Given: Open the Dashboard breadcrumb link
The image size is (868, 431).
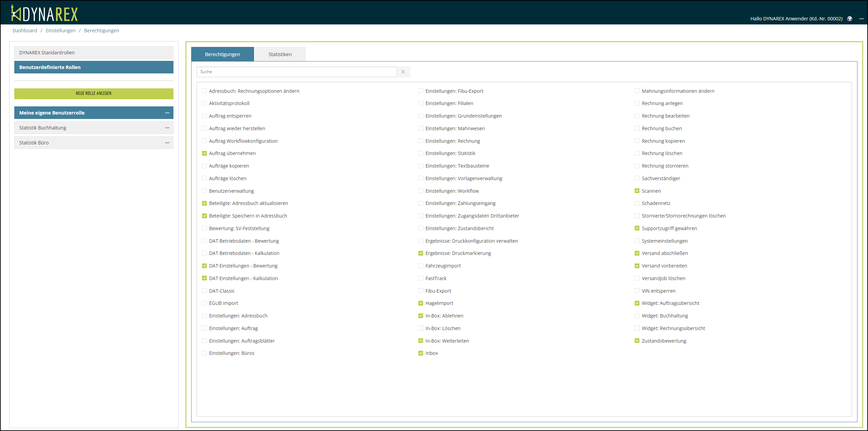Looking at the screenshot, I should pyautogui.click(x=25, y=31).
